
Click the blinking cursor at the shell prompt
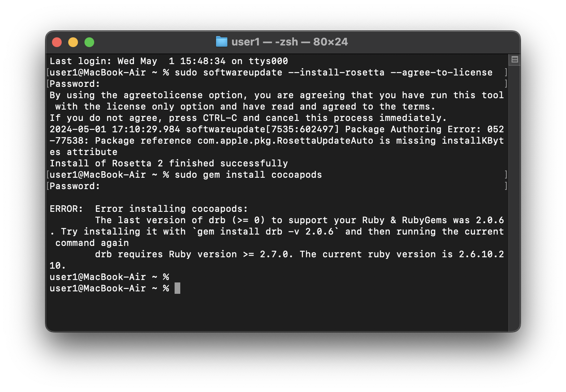177,288
